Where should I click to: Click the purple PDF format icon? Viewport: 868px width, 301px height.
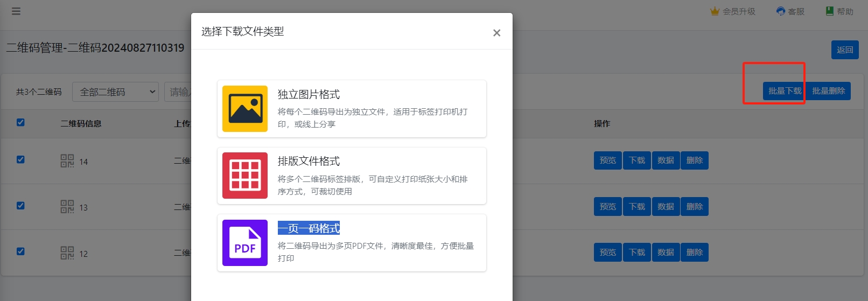(245, 243)
